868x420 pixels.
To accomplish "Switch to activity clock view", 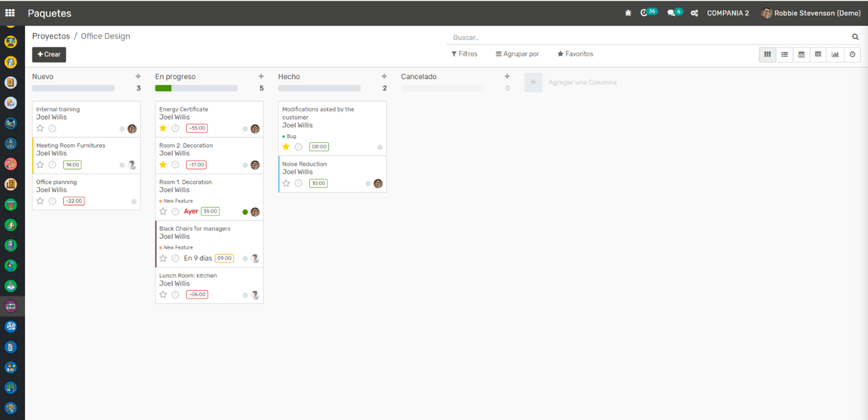I will 853,54.
